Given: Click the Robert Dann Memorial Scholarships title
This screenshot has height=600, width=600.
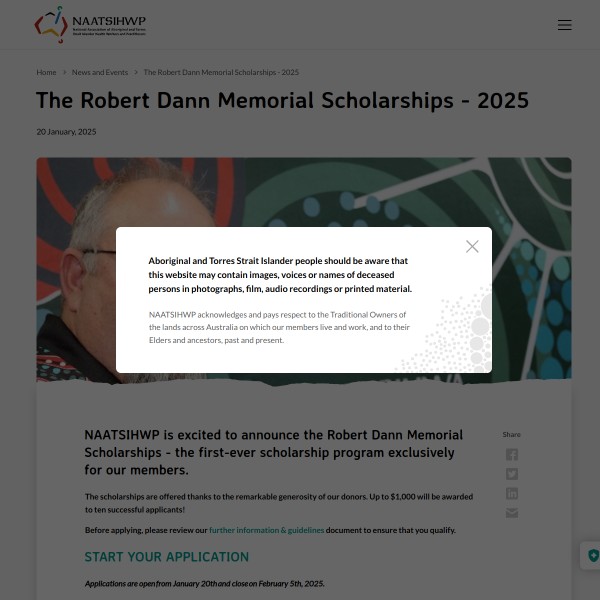Looking at the screenshot, I should pyautogui.click(x=282, y=101).
